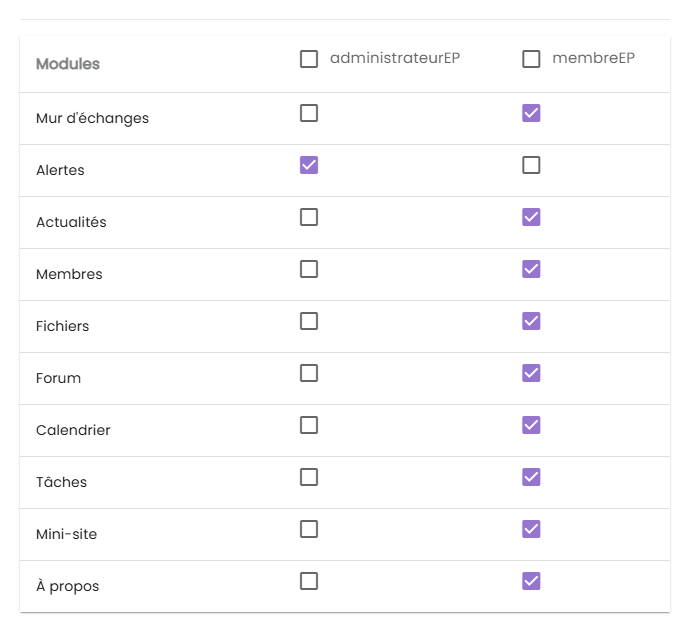The width and height of the screenshot is (681, 617).
Task: Uncheck Mur d'échanges for membreEP
Action: pos(531,113)
